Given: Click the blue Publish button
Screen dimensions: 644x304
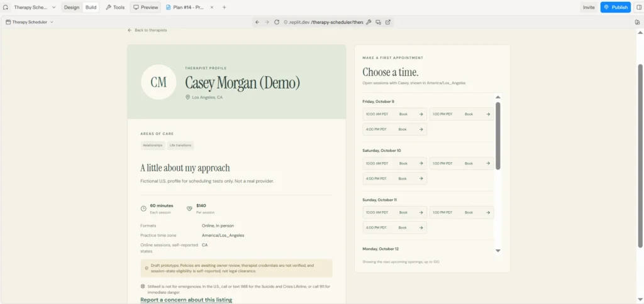Looking at the screenshot, I should 615,8.
